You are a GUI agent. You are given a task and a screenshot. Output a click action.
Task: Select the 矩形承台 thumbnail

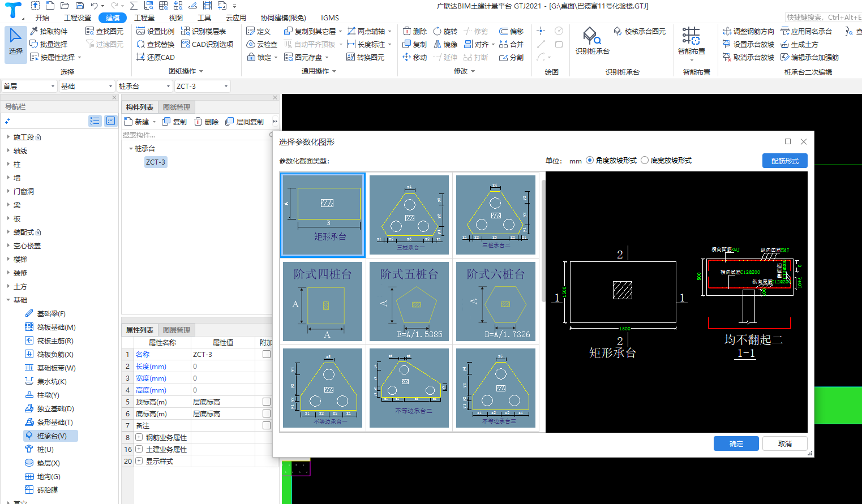[323, 215]
